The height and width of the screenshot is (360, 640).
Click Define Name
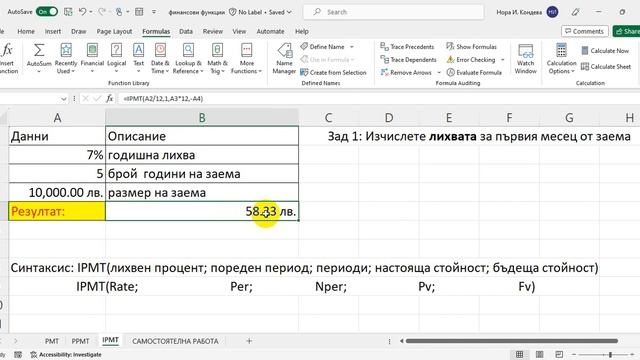tap(323, 47)
